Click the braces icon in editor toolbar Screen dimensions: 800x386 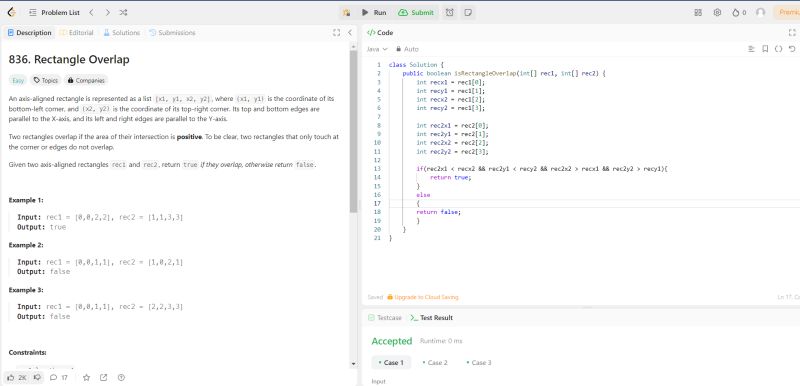pos(778,49)
